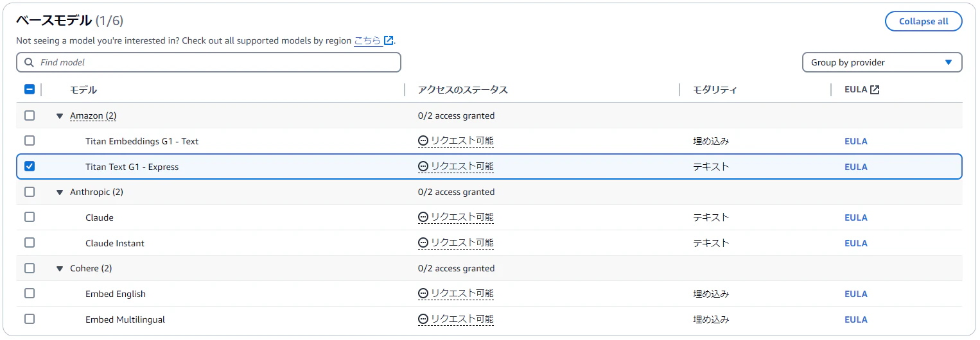Select the Claude model checkbox
980x340 pixels.
point(30,217)
